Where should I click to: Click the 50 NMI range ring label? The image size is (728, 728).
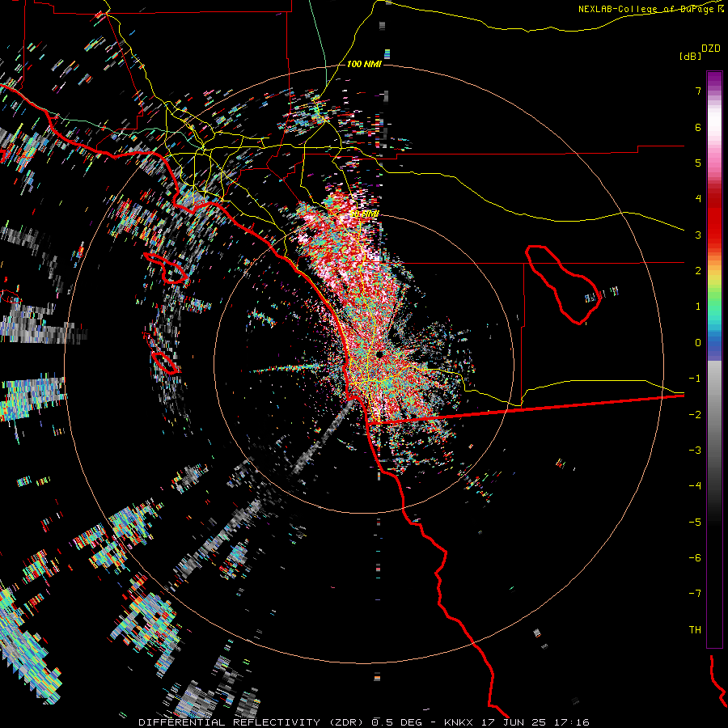(365, 214)
